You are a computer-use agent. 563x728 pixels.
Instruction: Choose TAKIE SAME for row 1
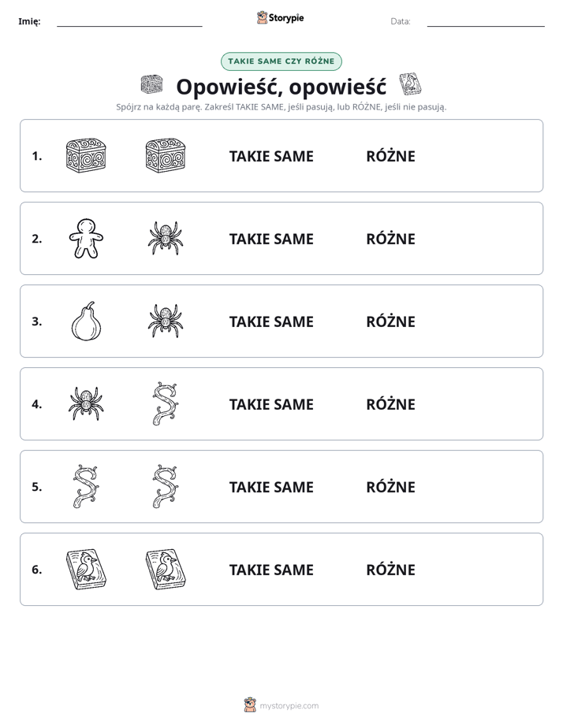[x=271, y=156]
